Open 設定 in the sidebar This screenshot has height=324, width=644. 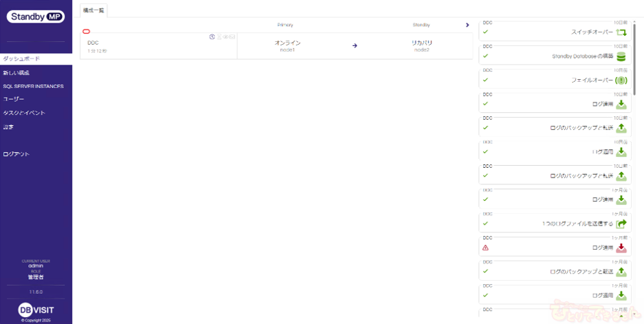coord(9,127)
